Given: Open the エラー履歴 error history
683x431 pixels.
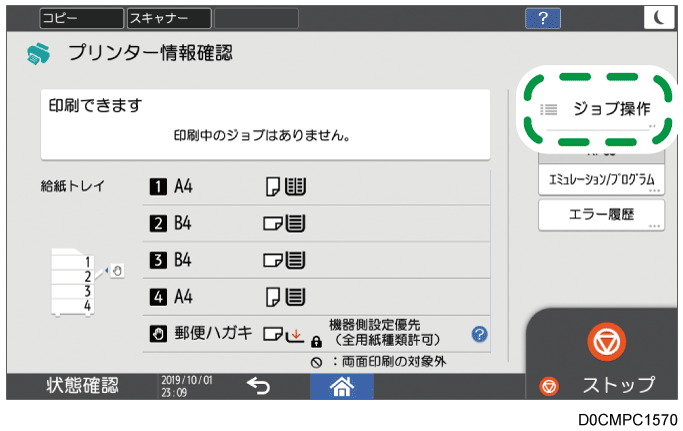Looking at the screenshot, I should click(601, 215).
